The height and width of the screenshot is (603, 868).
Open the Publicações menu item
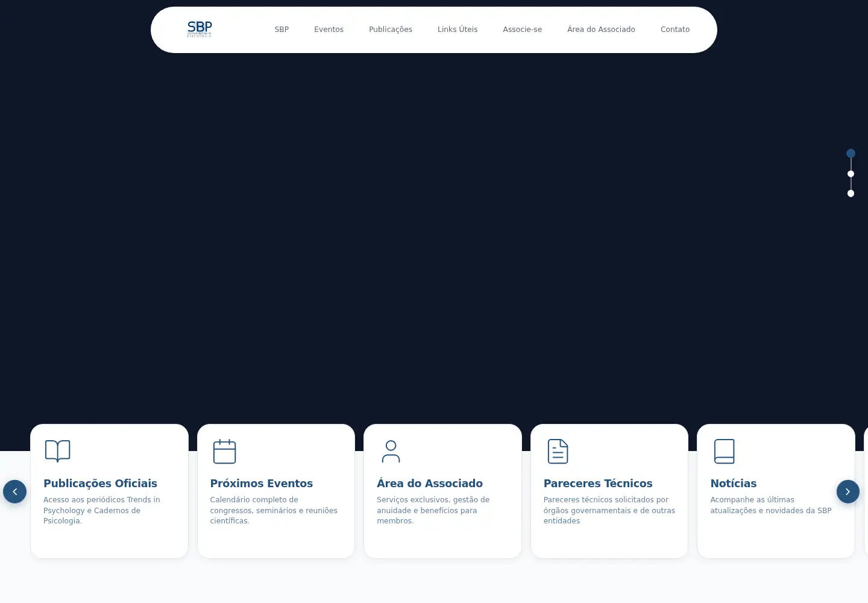click(x=391, y=30)
